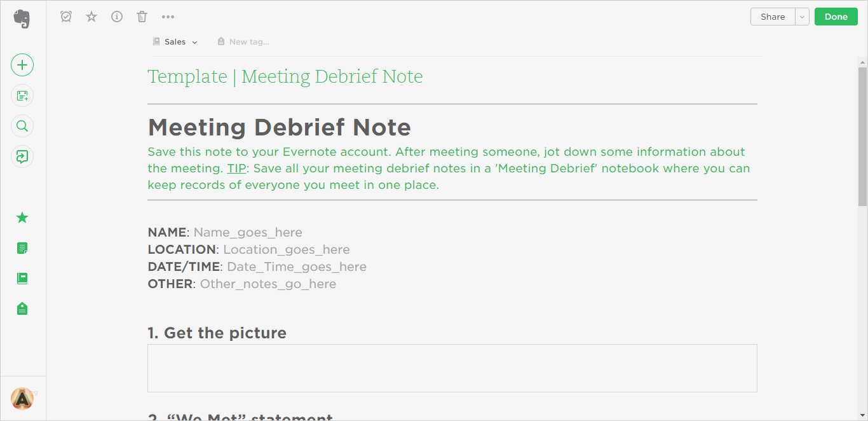Screen dimensions: 868x421
Task: Click the New tag input field
Action: [249, 42]
